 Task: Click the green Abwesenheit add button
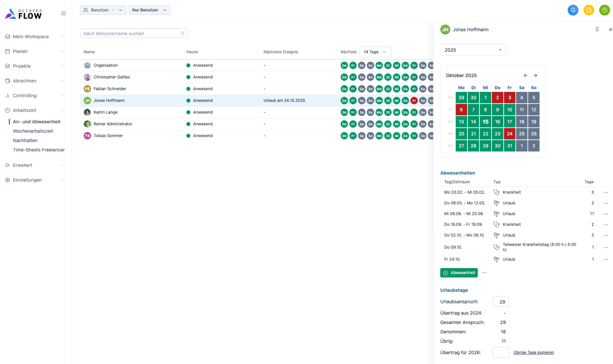point(459,272)
